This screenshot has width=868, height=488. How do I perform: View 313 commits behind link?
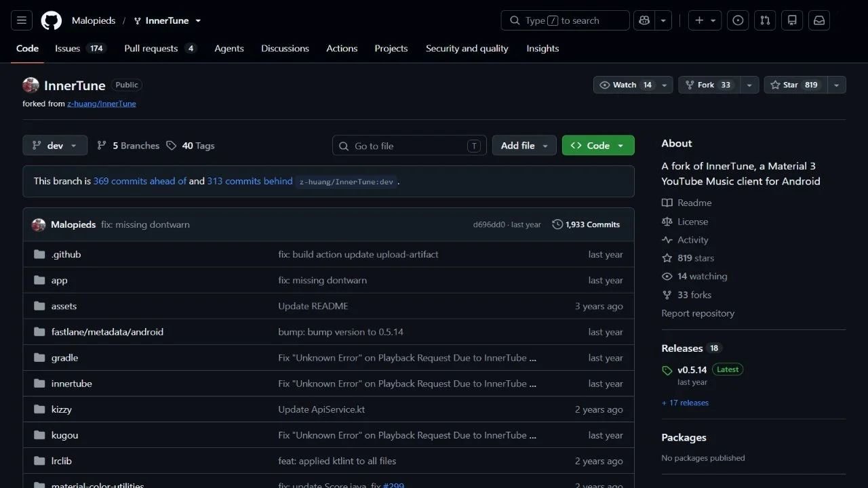point(250,181)
